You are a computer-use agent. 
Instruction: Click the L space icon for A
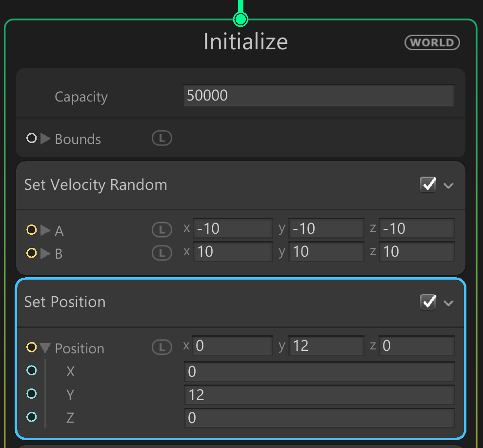click(x=162, y=229)
